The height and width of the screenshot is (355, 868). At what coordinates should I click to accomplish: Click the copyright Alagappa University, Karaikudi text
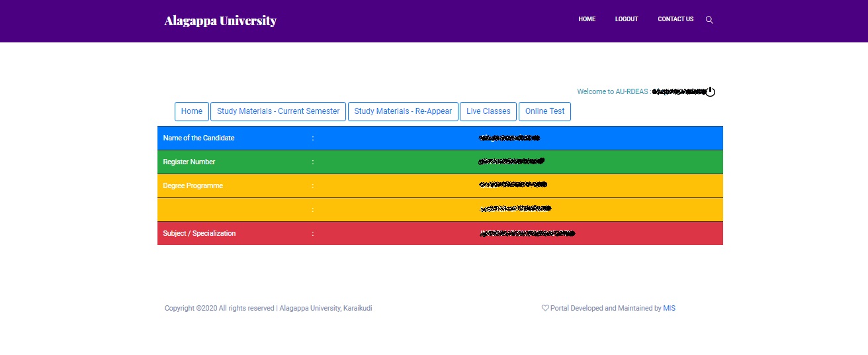pos(325,308)
